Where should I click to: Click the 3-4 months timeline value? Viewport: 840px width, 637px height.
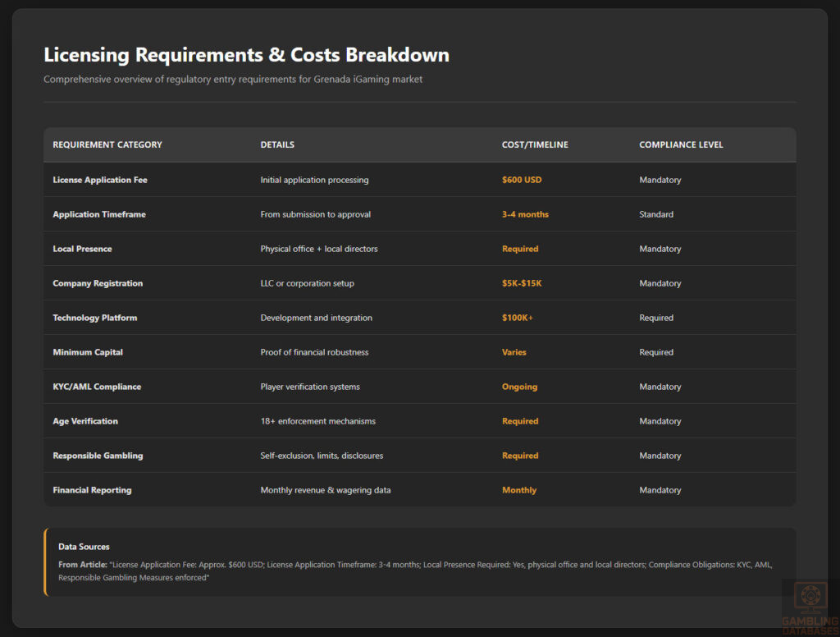525,214
